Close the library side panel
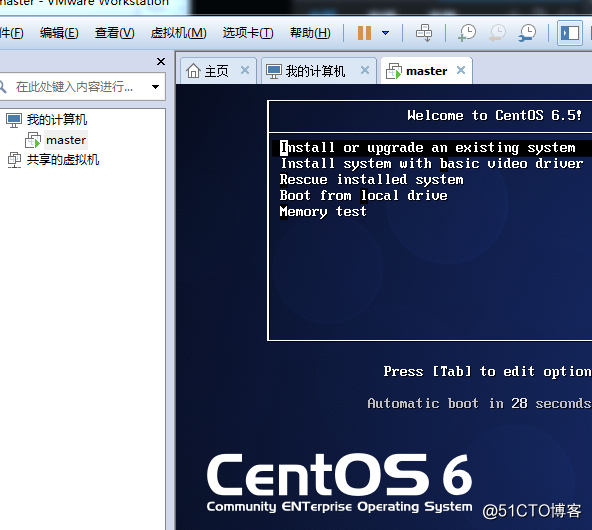 coord(161,61)
